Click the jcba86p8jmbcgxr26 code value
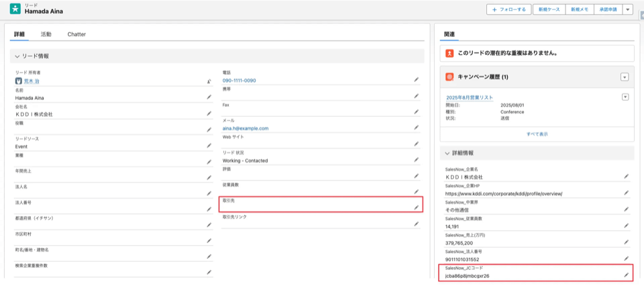 467,276
